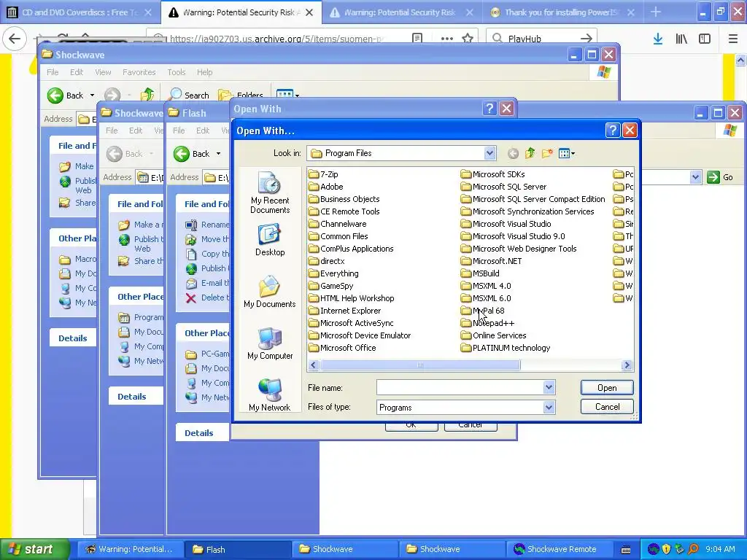Select Microsoft Visual Studio 9.0 folder
Viewport: 747px width, 560px height.
coord(513,236)
